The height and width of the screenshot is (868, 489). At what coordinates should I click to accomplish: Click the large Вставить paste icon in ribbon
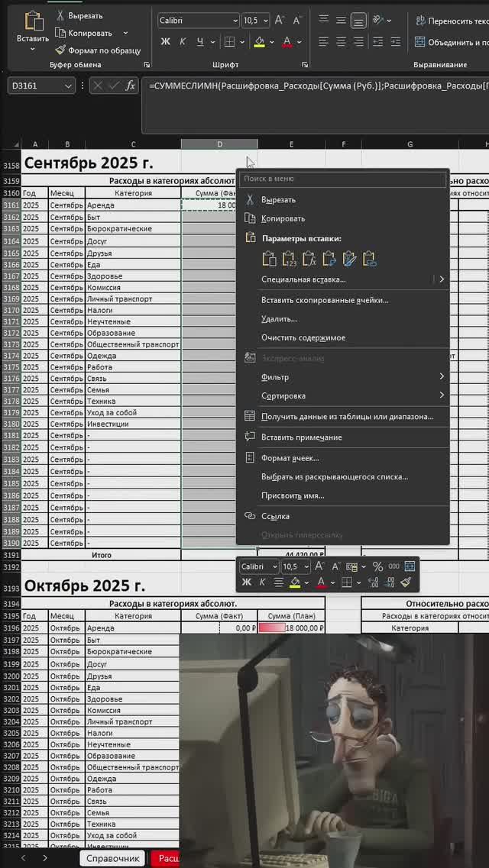(x=33, y=21)
